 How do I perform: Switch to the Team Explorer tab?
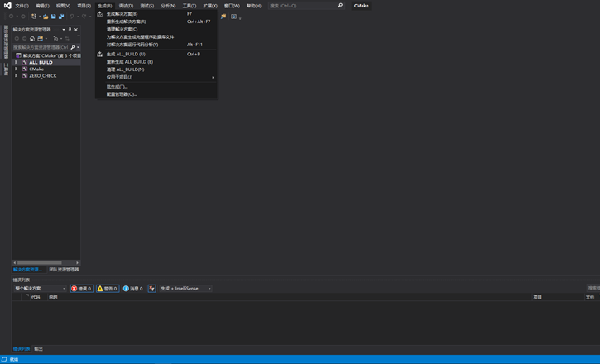pyautogui.click(x=64, y=270)
